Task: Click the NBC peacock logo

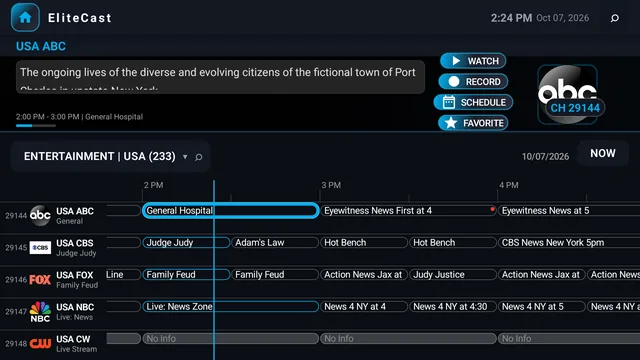Action: [40, 311]
